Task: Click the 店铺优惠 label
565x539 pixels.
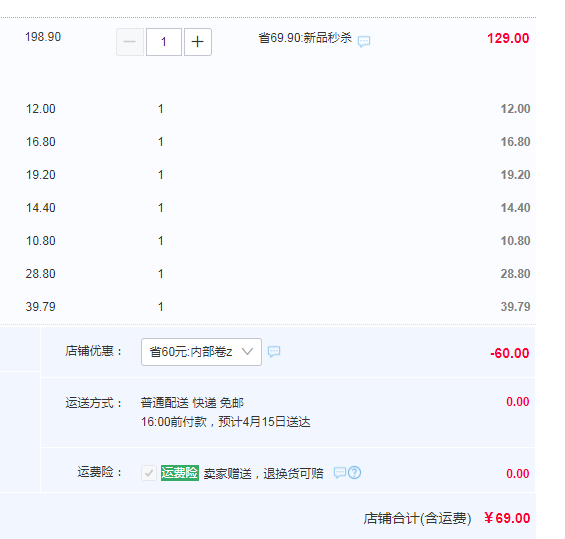Action: coord(94,351)
